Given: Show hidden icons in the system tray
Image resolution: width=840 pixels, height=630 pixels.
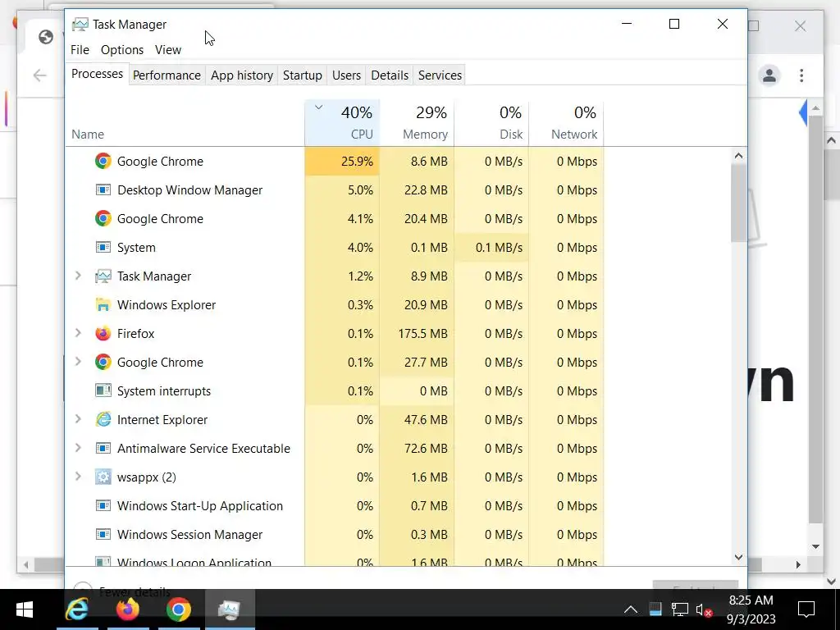Looking at the screenshot, I should [x=631, y=609].
